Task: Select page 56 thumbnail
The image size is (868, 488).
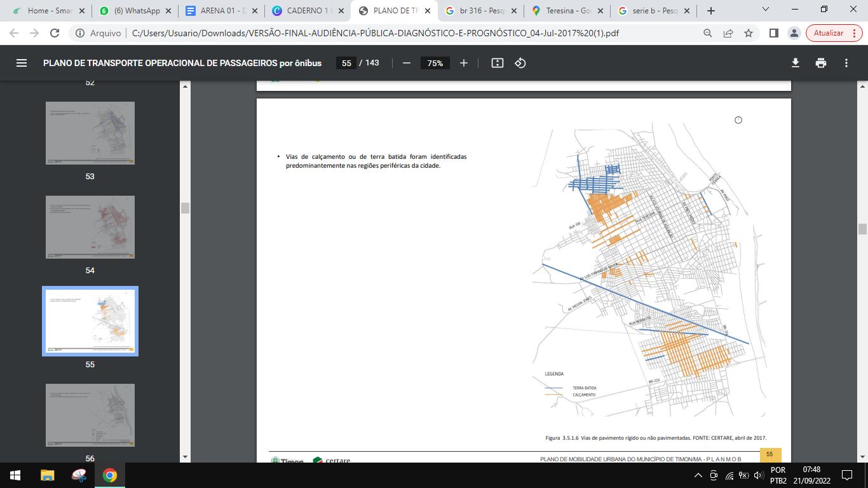Action: point(90,415)
